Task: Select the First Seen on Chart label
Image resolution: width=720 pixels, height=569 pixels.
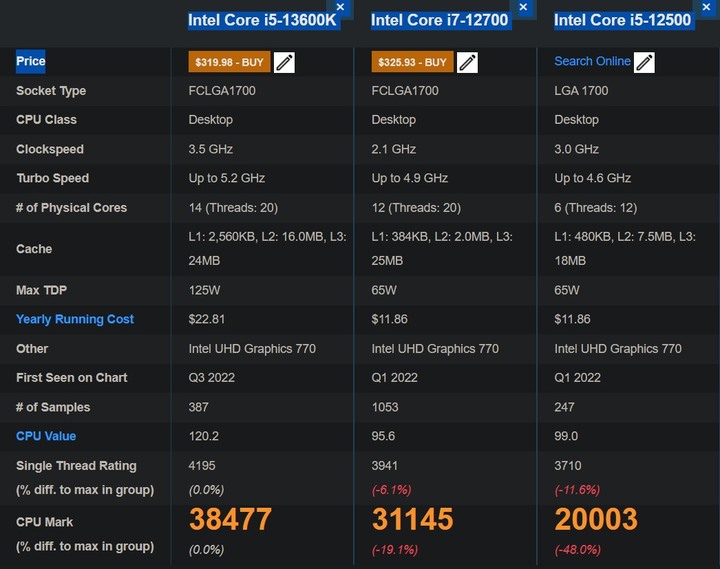Action: (72, 377)
